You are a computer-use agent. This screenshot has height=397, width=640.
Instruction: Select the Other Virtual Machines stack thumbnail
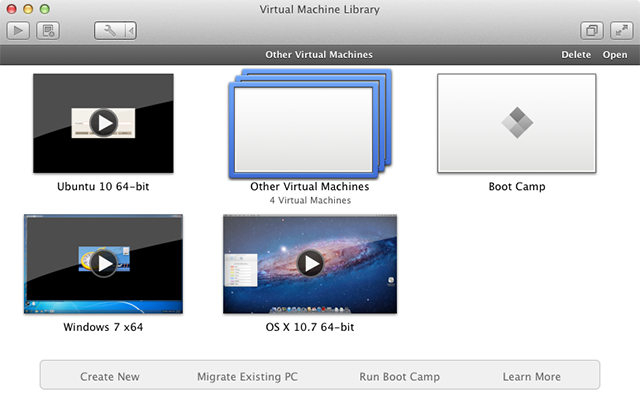(x=310, y=124)
